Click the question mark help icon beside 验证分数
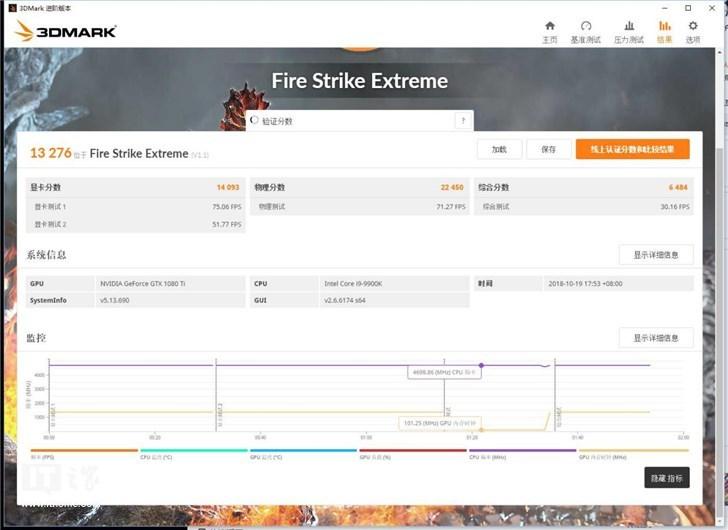Image resolution: width=728 pixels, height=530 pixels. pyautogui.click(x=463, y=121)
